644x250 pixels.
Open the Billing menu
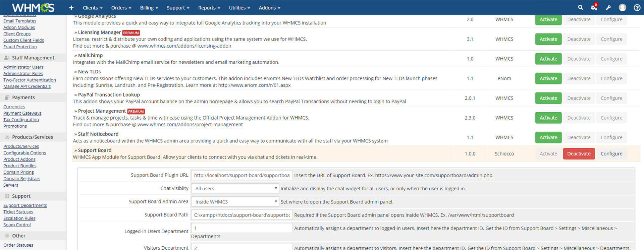(x=149, y=8)
